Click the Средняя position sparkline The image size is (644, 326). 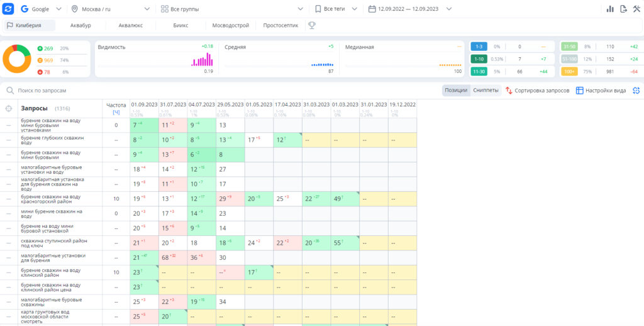click(x=322, y=65)
